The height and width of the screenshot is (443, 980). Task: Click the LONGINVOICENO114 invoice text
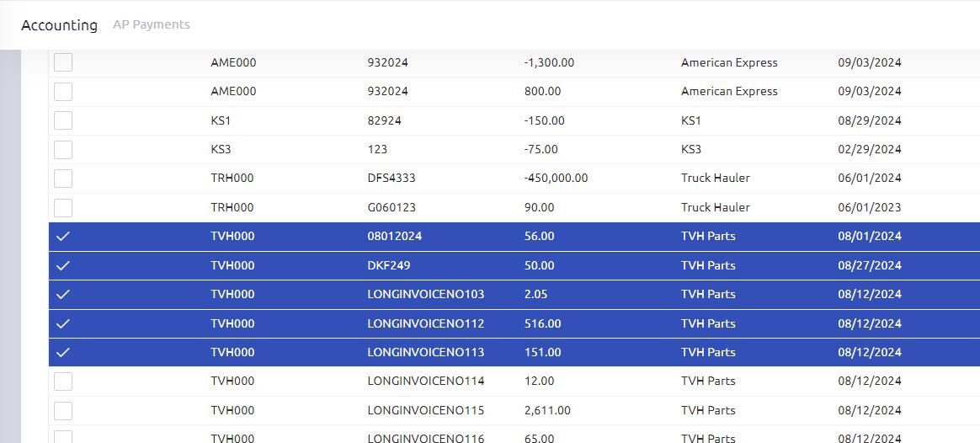point(426,382)
